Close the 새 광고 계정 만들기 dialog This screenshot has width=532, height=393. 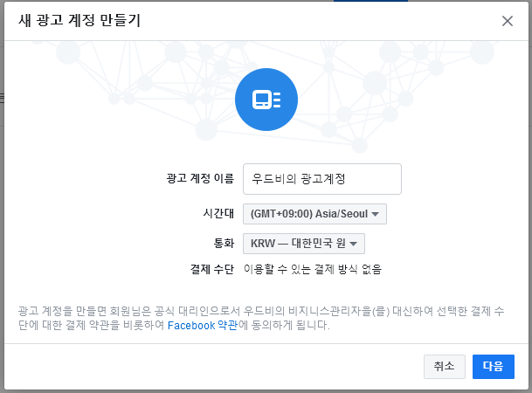click(508, 21)
